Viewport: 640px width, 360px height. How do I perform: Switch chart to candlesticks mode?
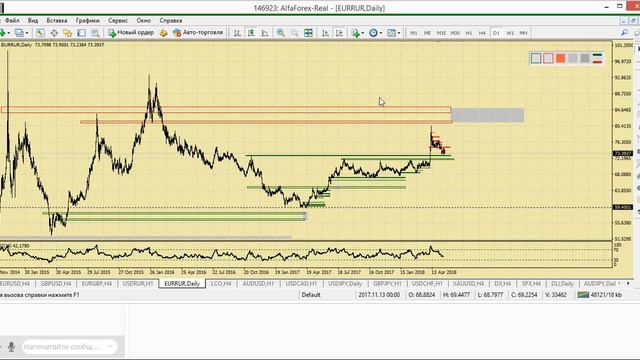click(251, 33)
